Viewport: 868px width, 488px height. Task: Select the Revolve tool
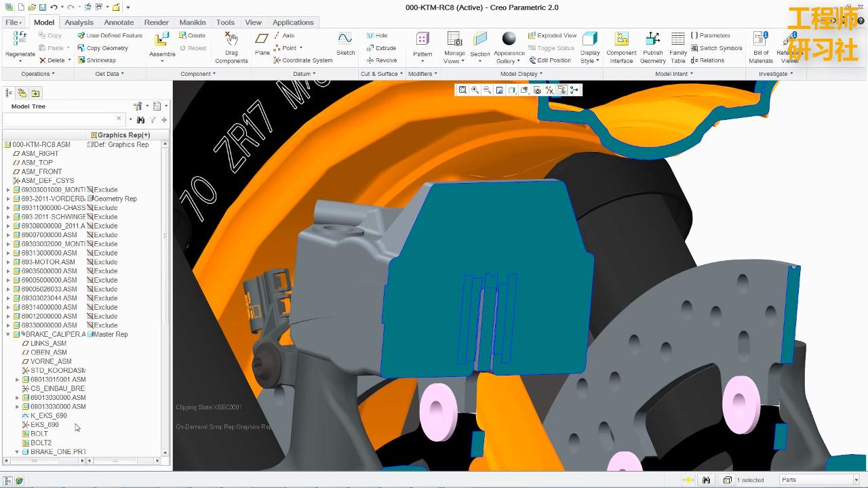[x=382, y=60]
